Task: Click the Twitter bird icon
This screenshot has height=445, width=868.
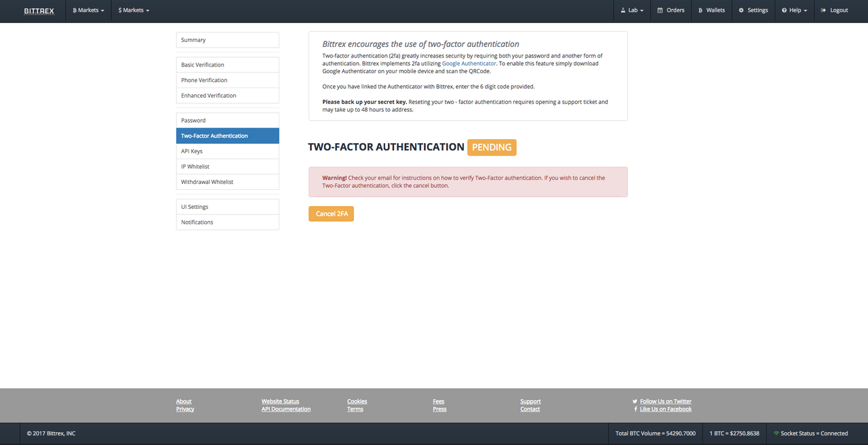Action: [x=635, y=402]
